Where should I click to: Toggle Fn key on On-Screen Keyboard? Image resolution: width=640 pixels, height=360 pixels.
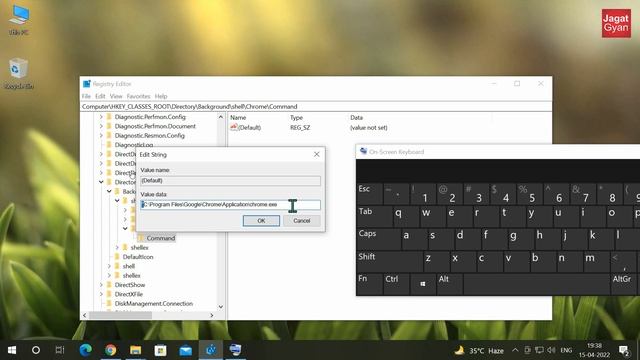369,284
